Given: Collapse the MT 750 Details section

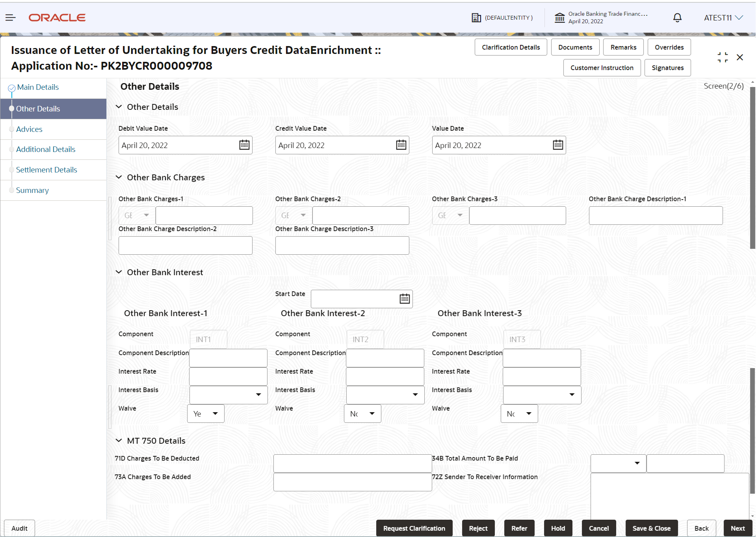Looking at the screenshot, I should (119, 441).
